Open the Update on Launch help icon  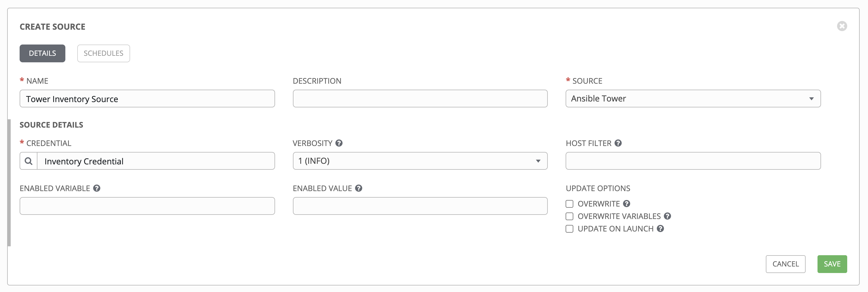click(x=660, y=229)
